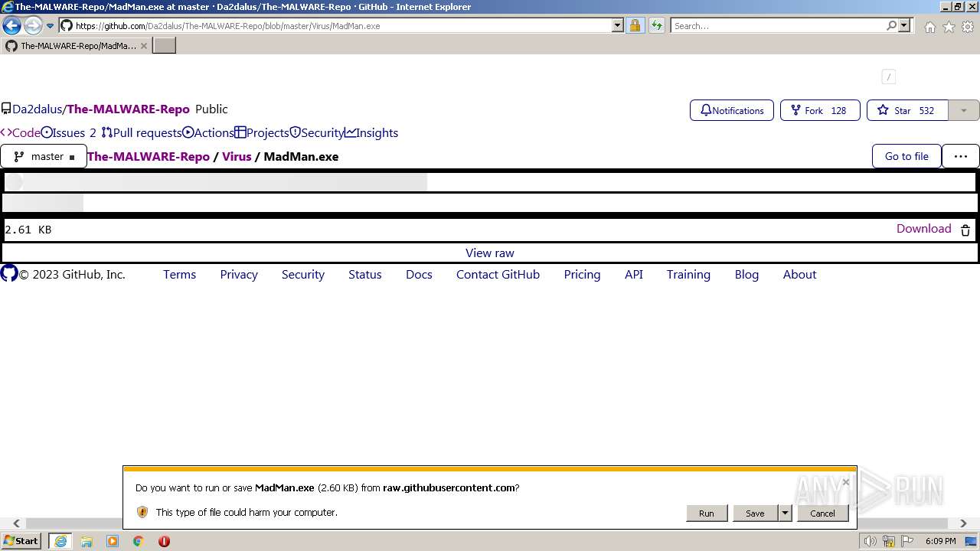The width and height of the screenshot is (980, 551).
Task: Open the Blog footer link
Action: tap(746, 274)
